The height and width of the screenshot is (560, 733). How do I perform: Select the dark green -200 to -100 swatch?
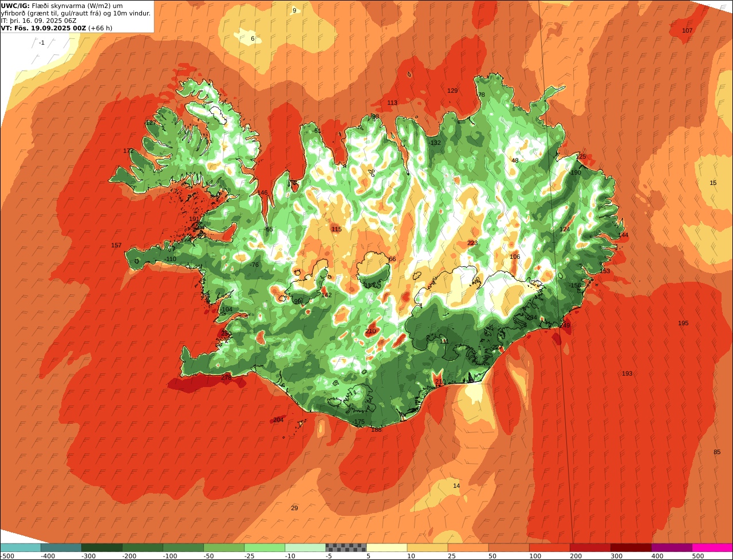[x=143, y=547]
